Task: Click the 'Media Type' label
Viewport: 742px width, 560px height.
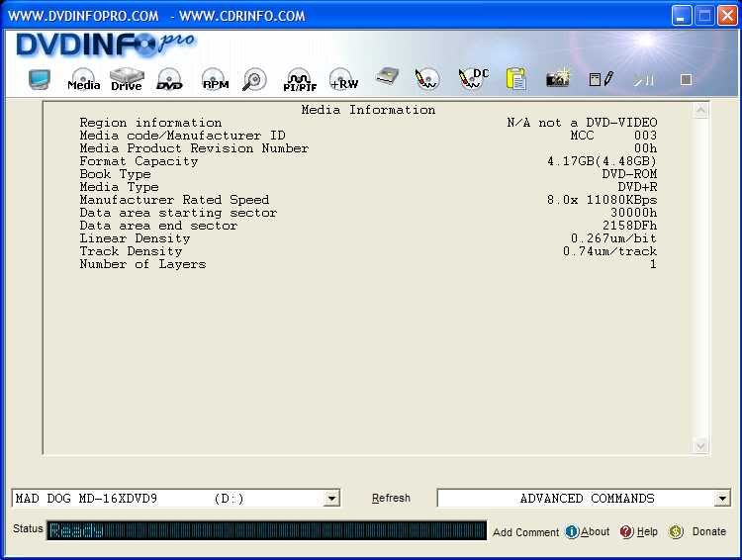Action: click(x=119, y=187)
